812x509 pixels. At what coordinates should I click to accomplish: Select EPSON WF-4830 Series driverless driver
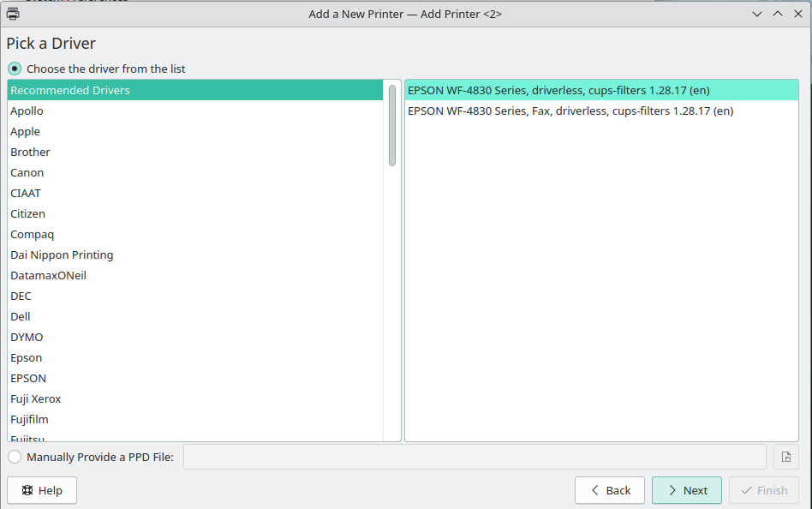click(x=601, y=90)
